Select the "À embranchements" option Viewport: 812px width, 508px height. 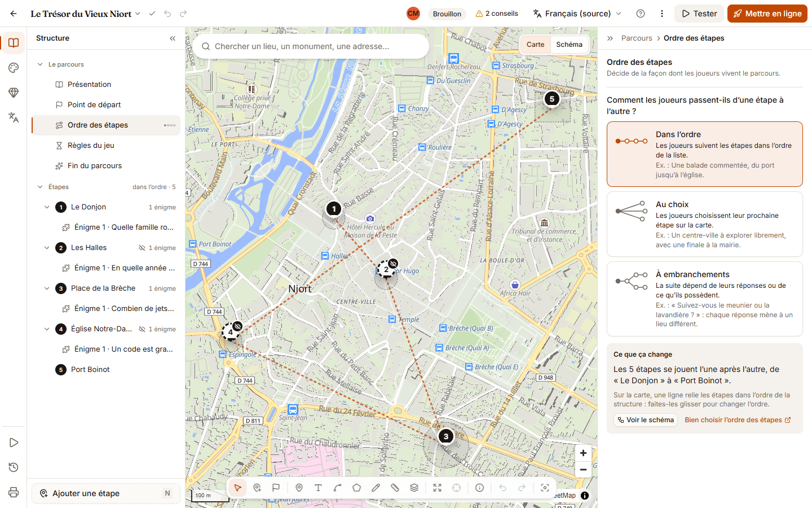(705, 299)
